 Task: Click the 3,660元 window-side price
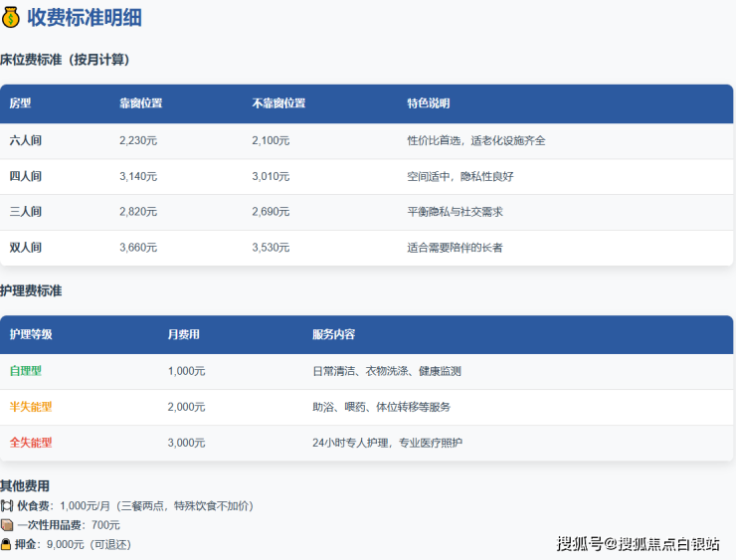(x=138, y=248)
